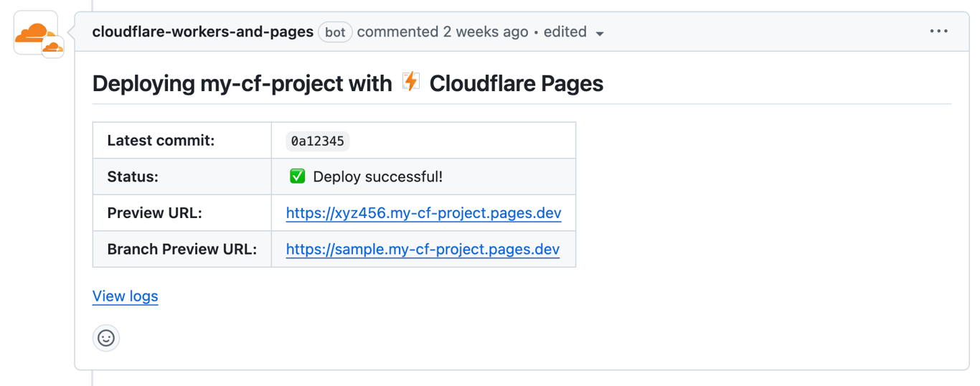Click the 'Deploy successful!' status text

[x=377, y=176]
